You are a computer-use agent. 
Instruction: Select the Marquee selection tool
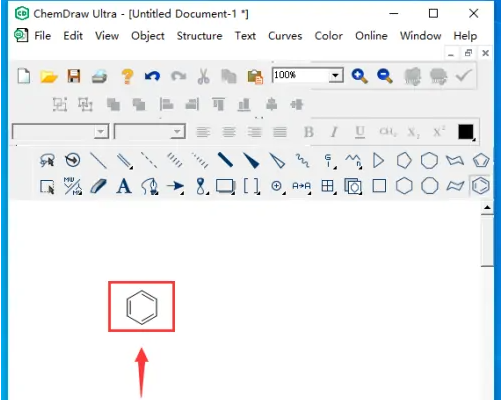click(x=47, y=186)
